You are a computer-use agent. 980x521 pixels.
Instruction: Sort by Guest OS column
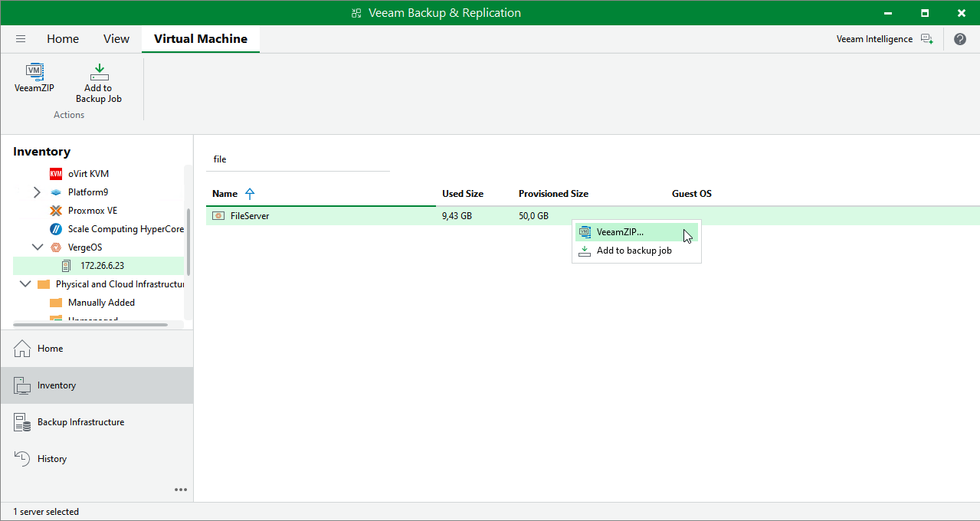tap(692, 194)
